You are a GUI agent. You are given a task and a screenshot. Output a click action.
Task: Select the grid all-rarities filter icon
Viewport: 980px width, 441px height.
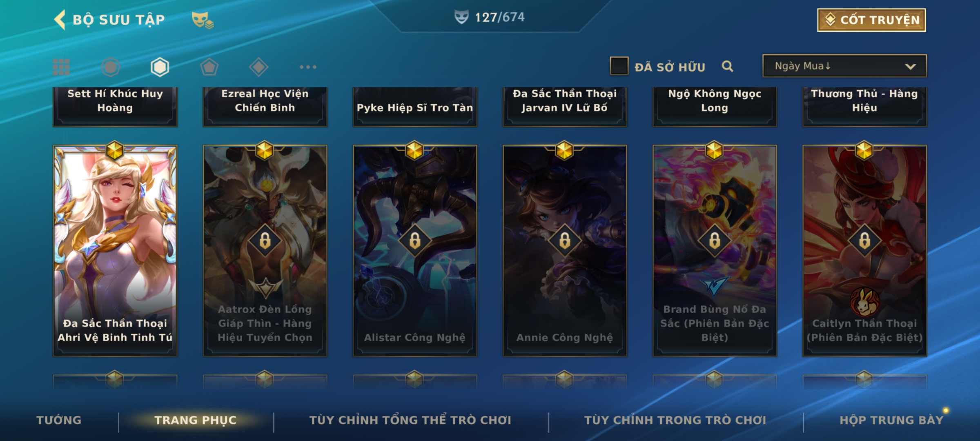click(x=61, y=67)
